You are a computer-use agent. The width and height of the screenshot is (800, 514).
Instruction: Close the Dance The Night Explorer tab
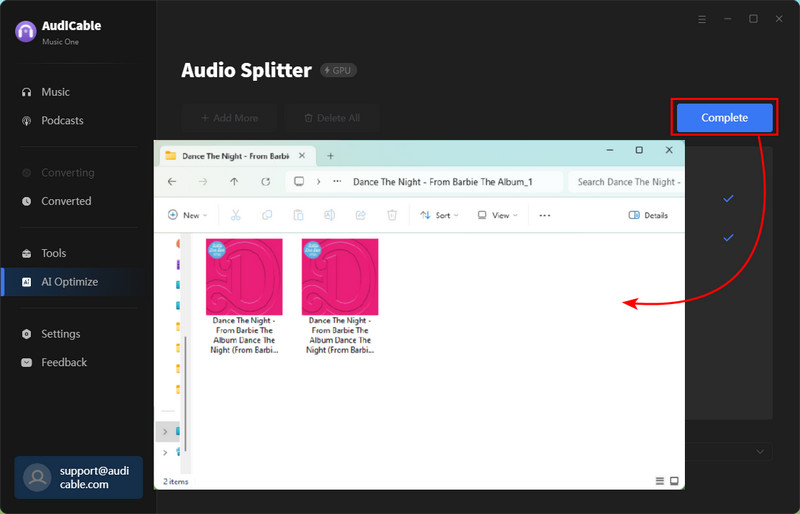point(302,156)
